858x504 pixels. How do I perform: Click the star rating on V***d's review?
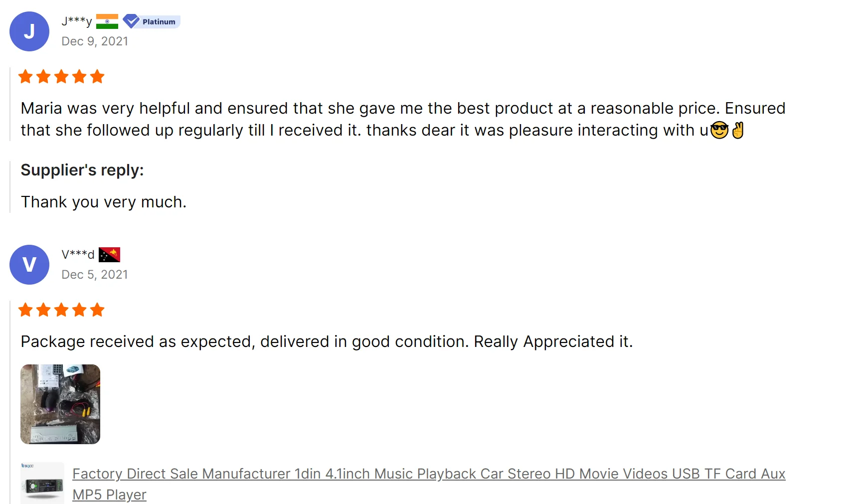tap(61, 310)
